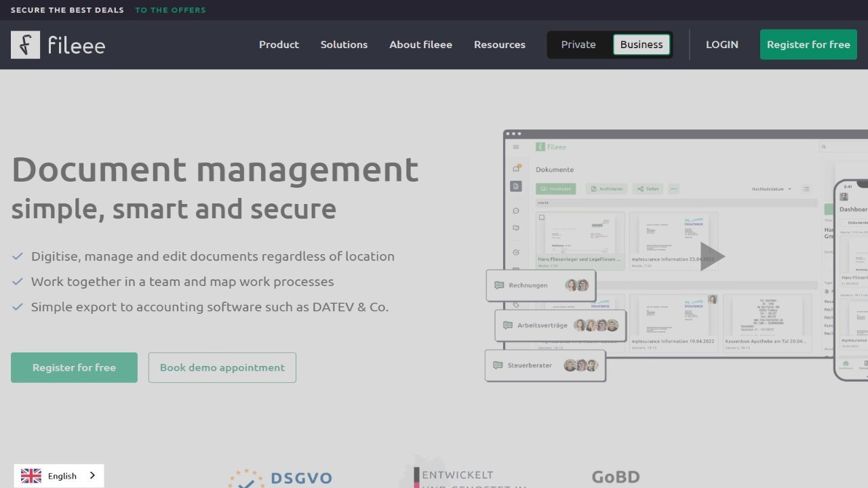Open the Resources menu
This screenshot has width=868, height=488.
click(x=500, y=45)
